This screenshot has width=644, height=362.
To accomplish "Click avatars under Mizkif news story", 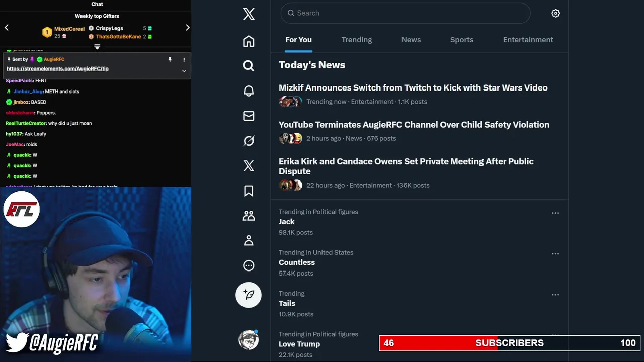I will pos(291,102).
